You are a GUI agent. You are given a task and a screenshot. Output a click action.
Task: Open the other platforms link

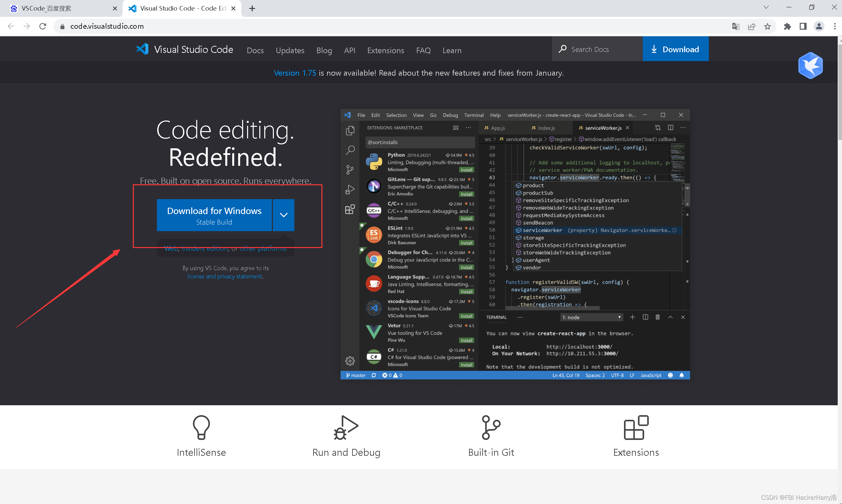tap(263, 248)
